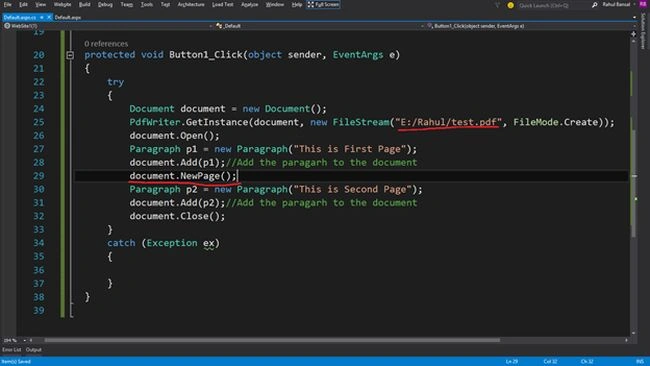Click the document.NewPage() statement
Image resolution: width=650 pixels, height=366 pixels.
[183, 176]
